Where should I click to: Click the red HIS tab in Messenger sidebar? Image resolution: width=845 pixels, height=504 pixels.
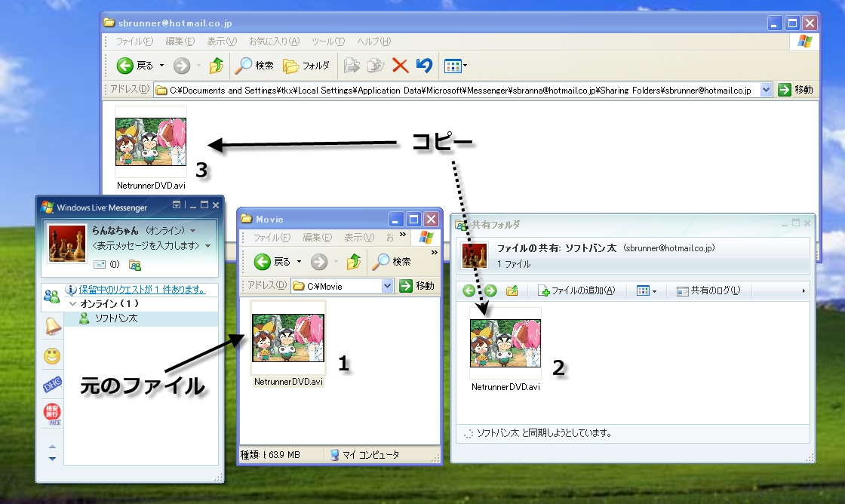[52, 414]
